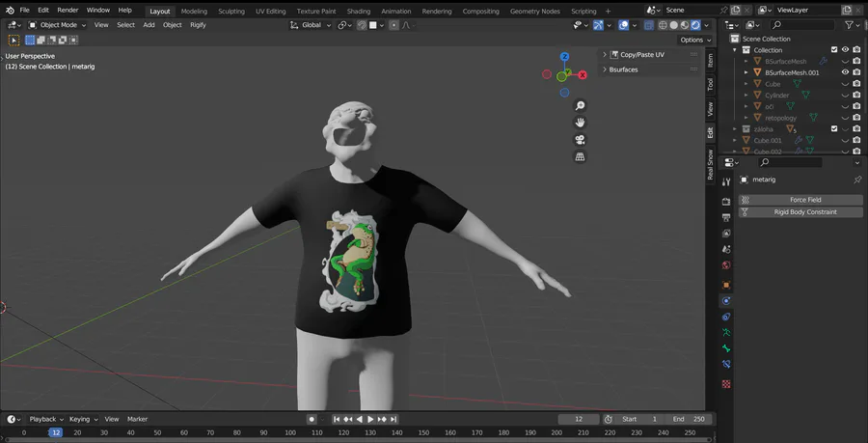
Task: Switch perspective/orthographic with the grid gizmo
Action: [580, 156]
